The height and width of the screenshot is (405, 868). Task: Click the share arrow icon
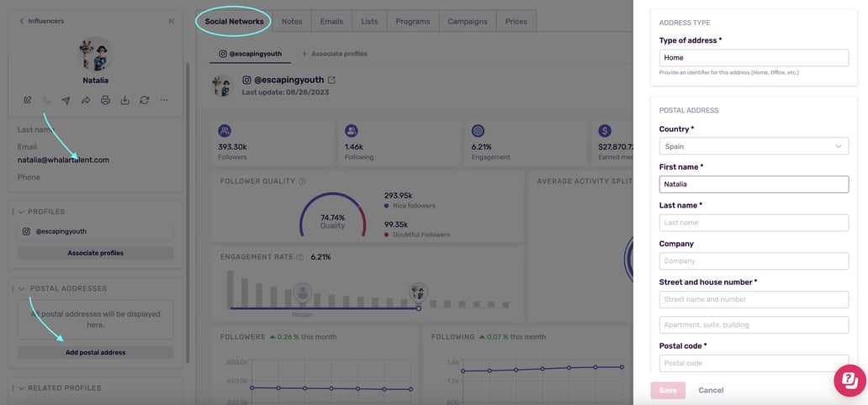coord(86,100)
